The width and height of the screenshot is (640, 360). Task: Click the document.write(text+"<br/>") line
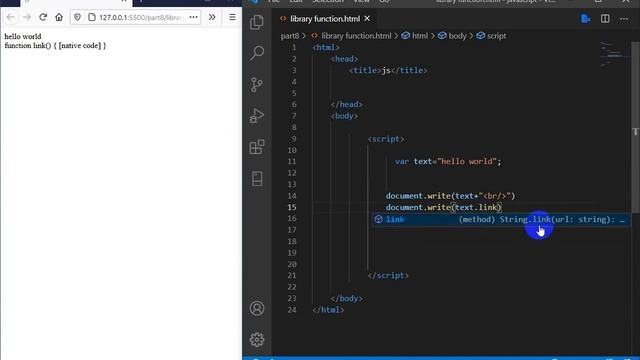[x=450, y=196]
